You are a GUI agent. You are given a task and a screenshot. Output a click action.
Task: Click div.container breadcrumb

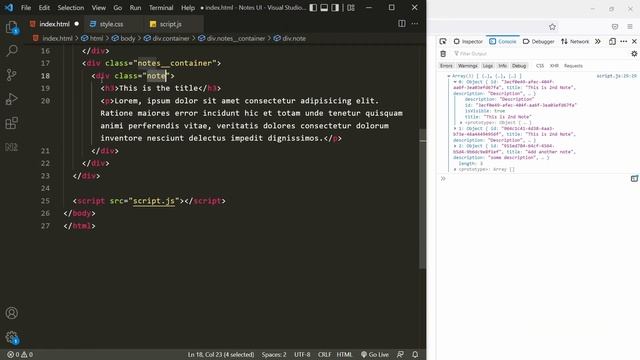pos(171,38)
